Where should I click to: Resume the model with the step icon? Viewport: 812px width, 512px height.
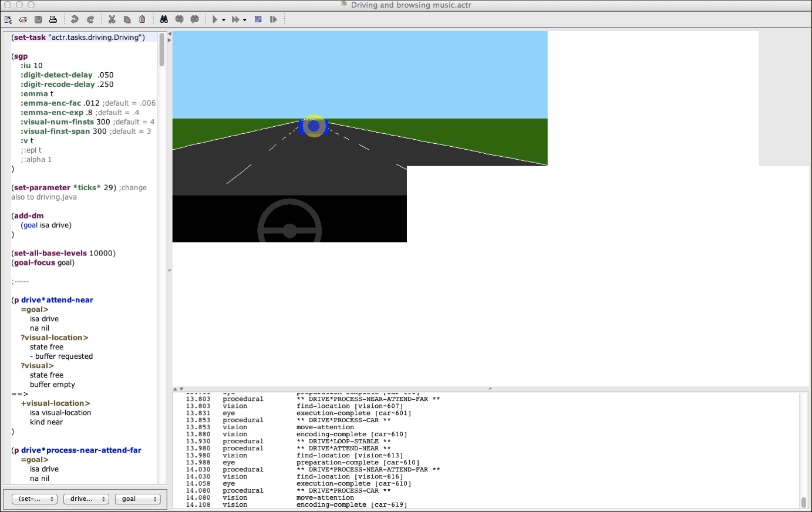click(x=273, y=19)
